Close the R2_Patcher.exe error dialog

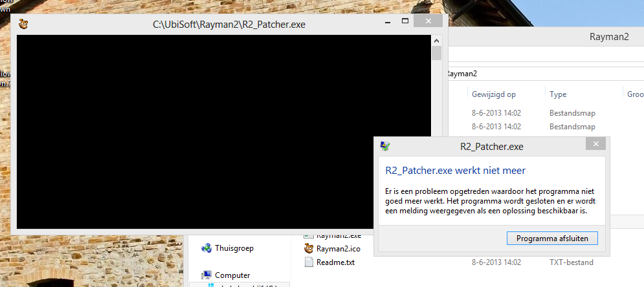point(596,144)
